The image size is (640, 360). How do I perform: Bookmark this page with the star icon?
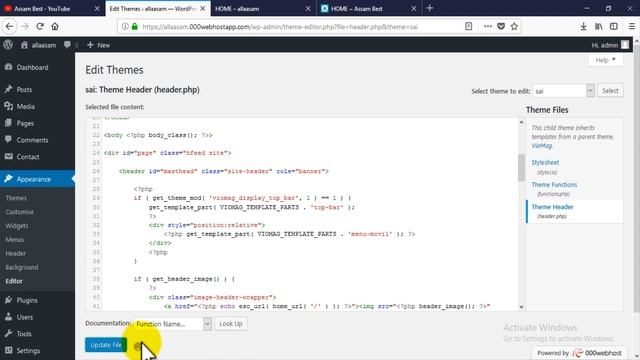click(x=514, y=27)
